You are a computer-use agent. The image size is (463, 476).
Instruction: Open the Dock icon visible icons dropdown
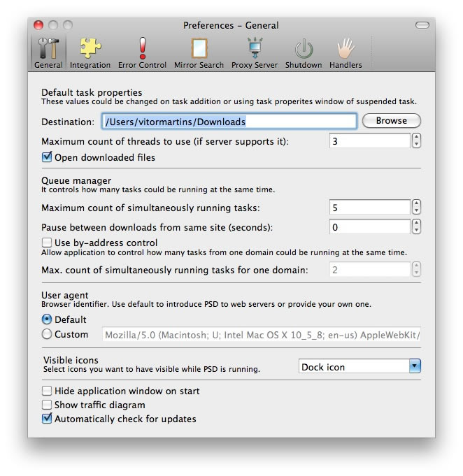[x=359, y=366]
